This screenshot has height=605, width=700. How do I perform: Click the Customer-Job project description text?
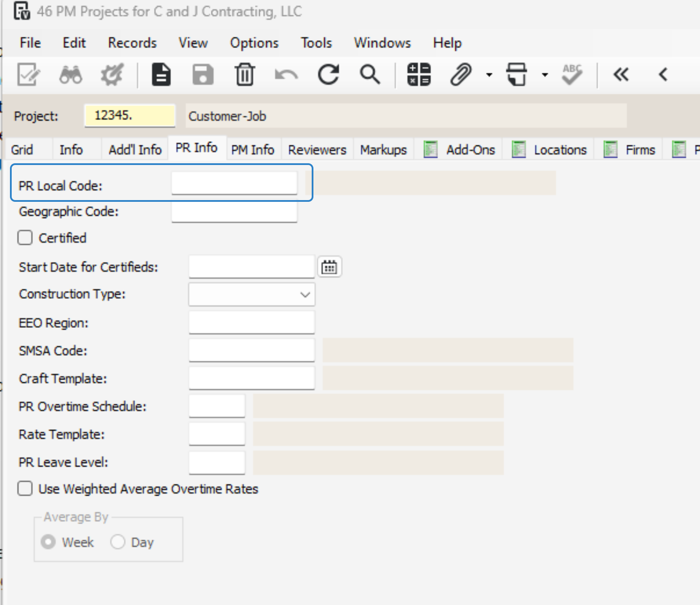pos(227,116)
